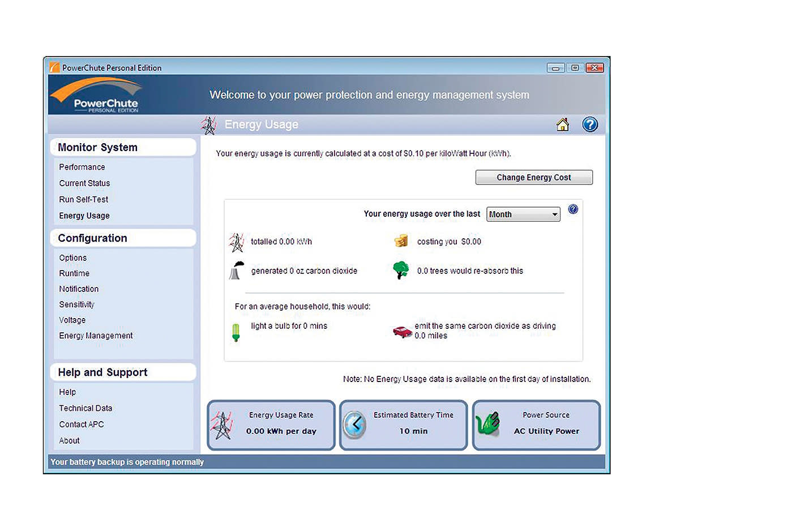Click the Change Energy Cost button
The width and height of the screenshot is (796, 532).
tap(533, 177)
